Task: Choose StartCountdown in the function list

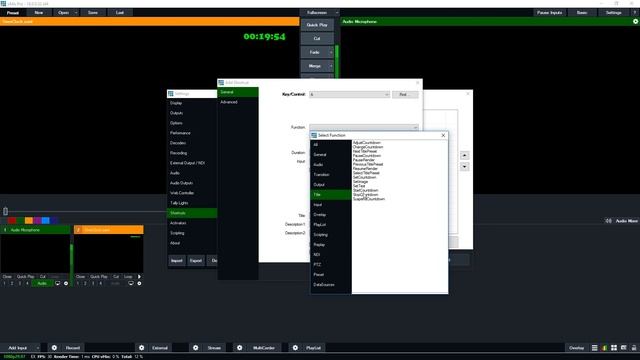Action: (366, 190)
